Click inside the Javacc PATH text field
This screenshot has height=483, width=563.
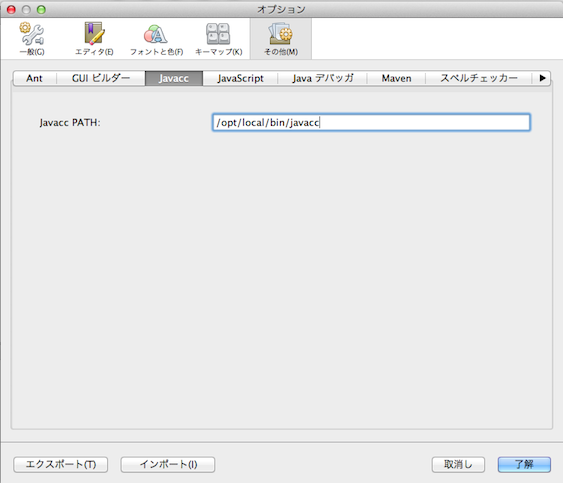pyautogui.click(x=371, y=122)
